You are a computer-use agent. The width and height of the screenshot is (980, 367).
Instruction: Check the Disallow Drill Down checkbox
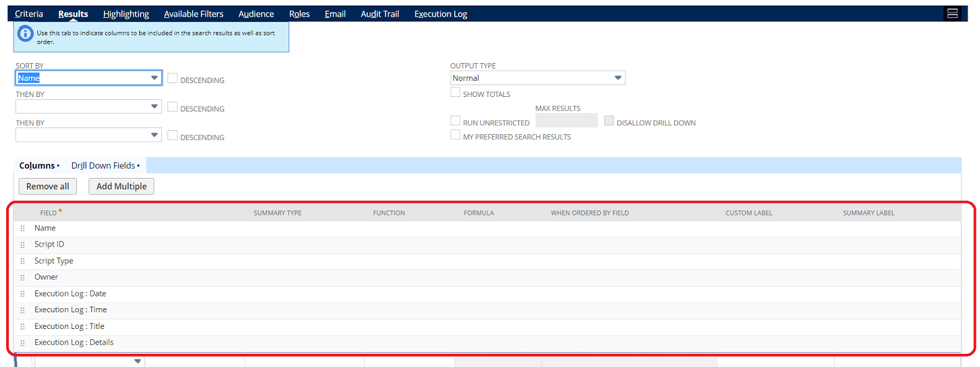pyautogui.click(x=609, y=120)
